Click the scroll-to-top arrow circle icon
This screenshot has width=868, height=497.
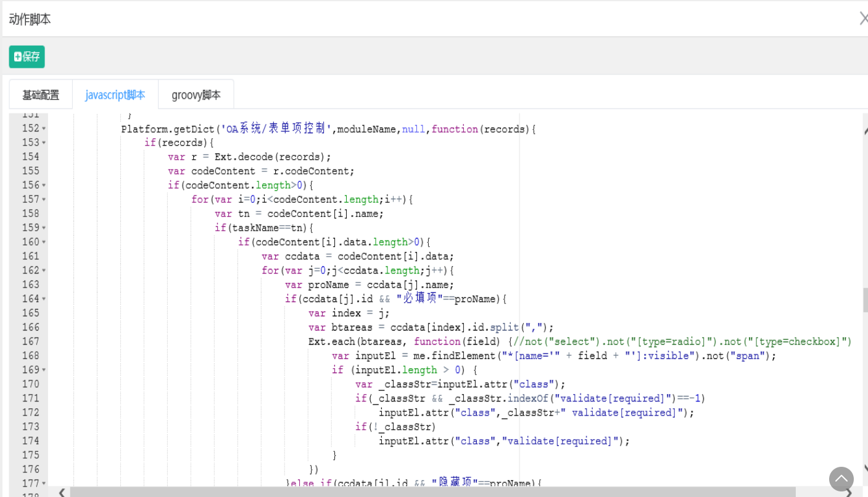click(x=841, y=479)
